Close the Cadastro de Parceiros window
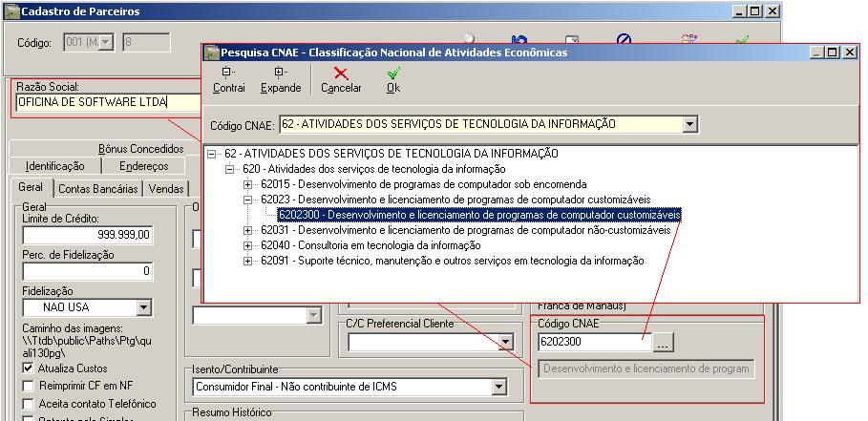 [773, 11]
